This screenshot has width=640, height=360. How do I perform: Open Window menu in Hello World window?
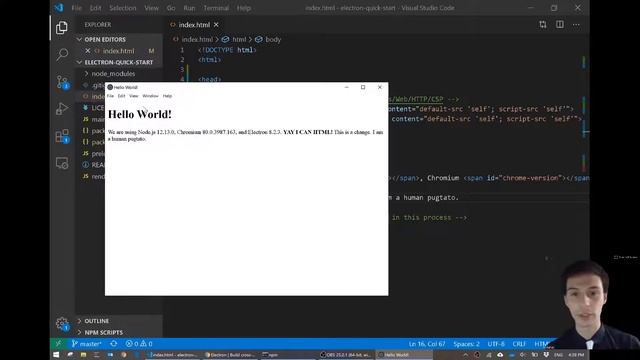coord(150,96)
